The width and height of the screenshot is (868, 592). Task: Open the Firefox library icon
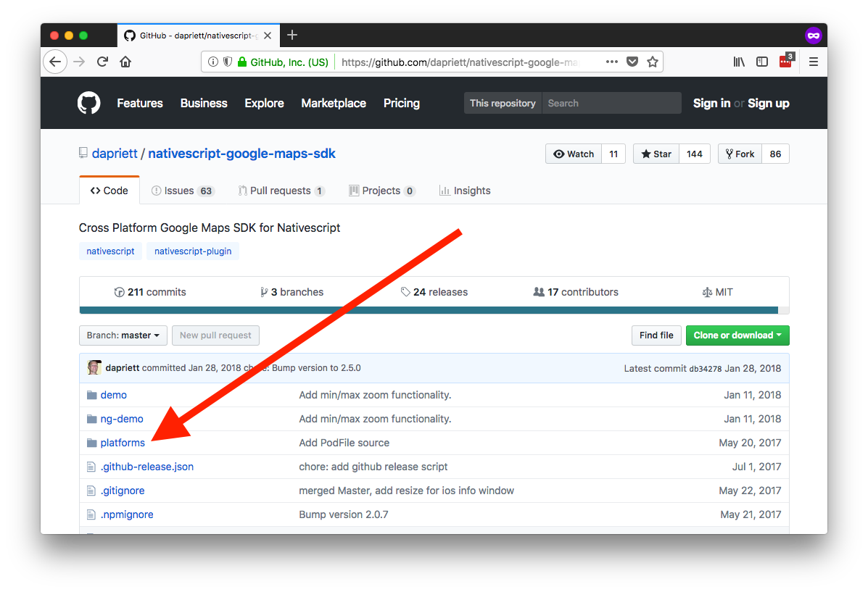point(739,62)
